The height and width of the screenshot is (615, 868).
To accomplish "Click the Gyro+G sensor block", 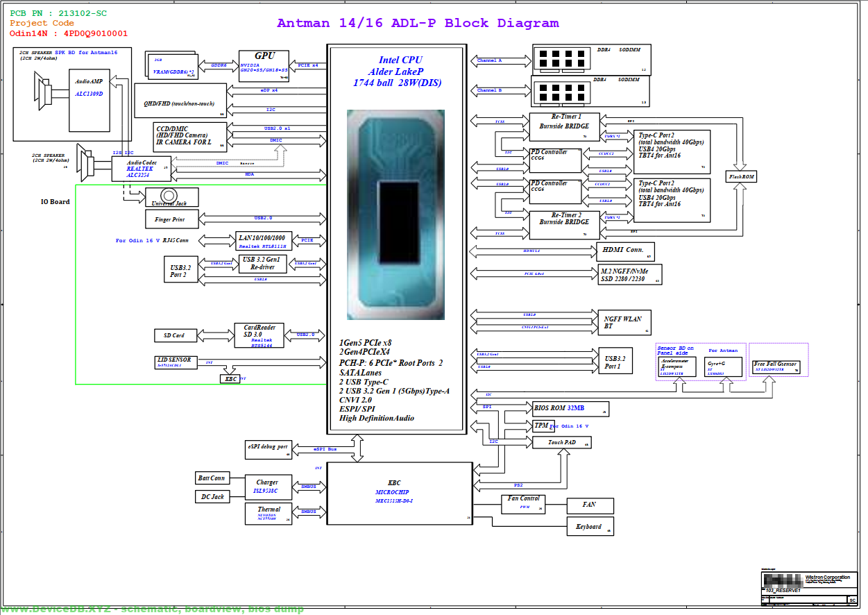I will pos(724,367).
